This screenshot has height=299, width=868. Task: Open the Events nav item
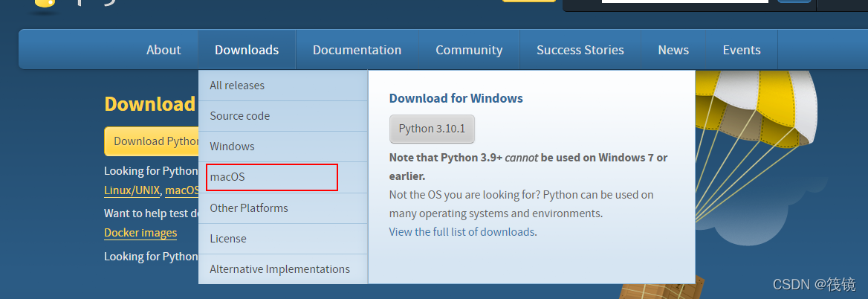(x=742, y=50)
